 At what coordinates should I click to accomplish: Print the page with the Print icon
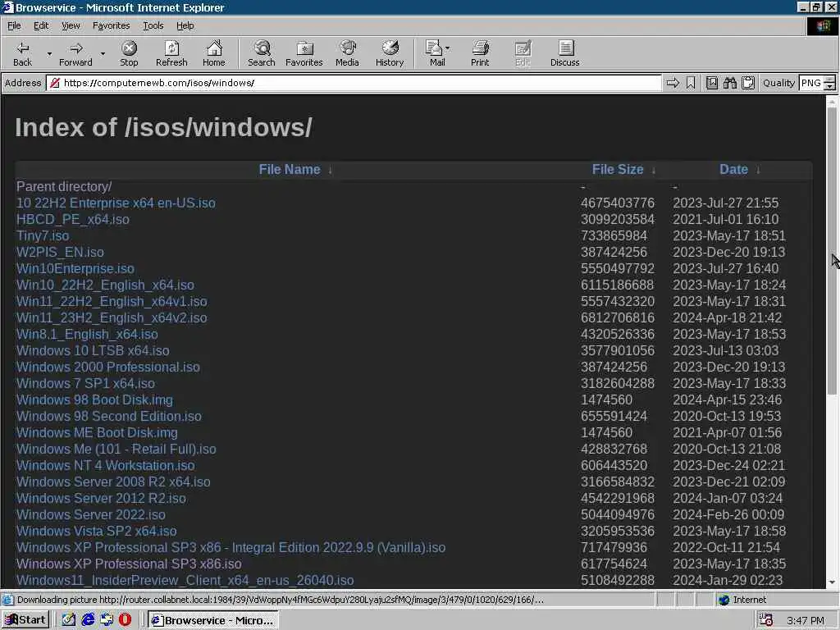click(x=480, y=53)
